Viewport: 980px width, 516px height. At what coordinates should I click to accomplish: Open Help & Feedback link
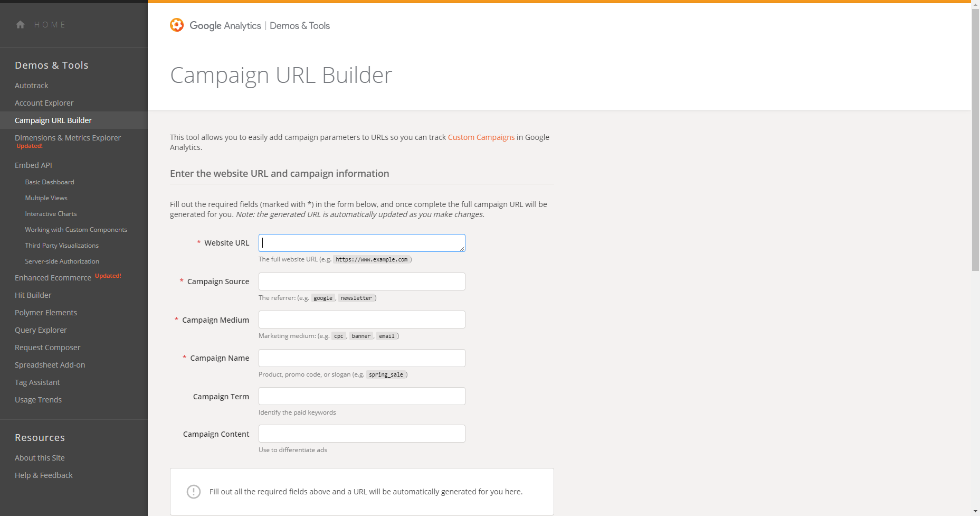coord(44,475)
